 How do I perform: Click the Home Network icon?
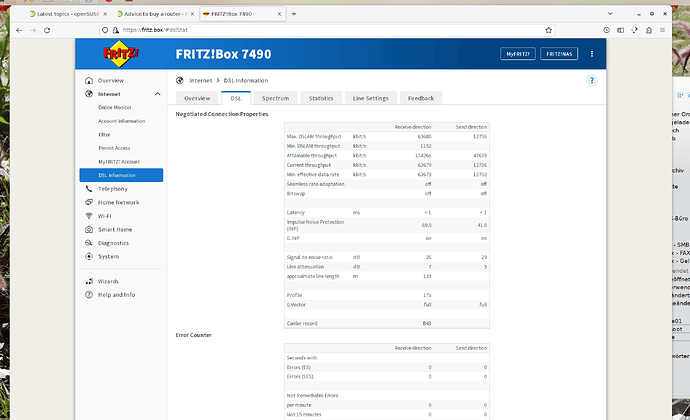(x=89, y=203)
